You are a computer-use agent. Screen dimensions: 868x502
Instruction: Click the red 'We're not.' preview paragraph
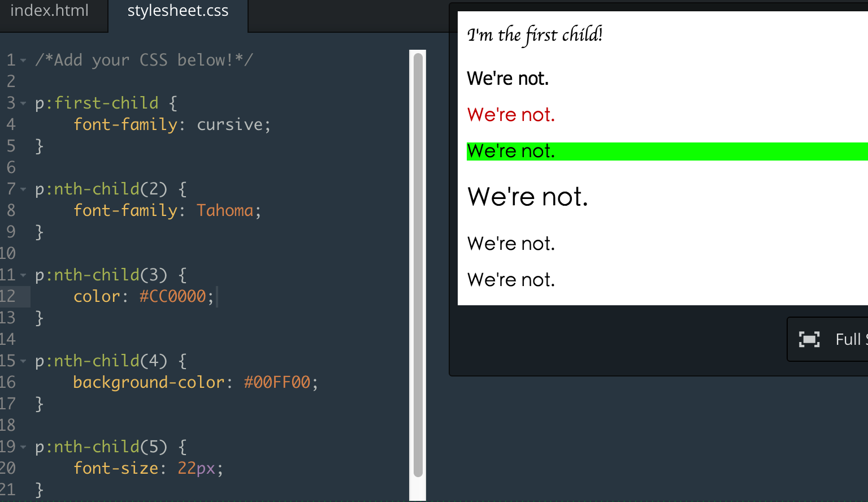511,115
